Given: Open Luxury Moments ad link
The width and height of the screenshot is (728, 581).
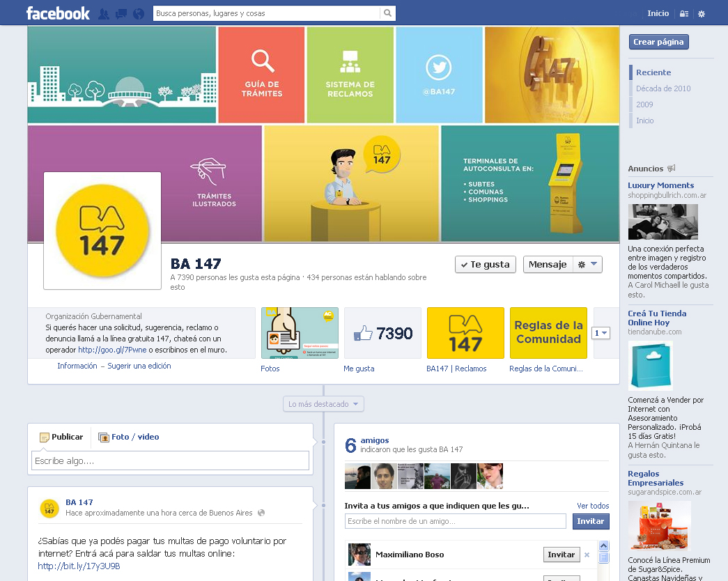Looking at the screenshot, I should [x=660, y=185].
